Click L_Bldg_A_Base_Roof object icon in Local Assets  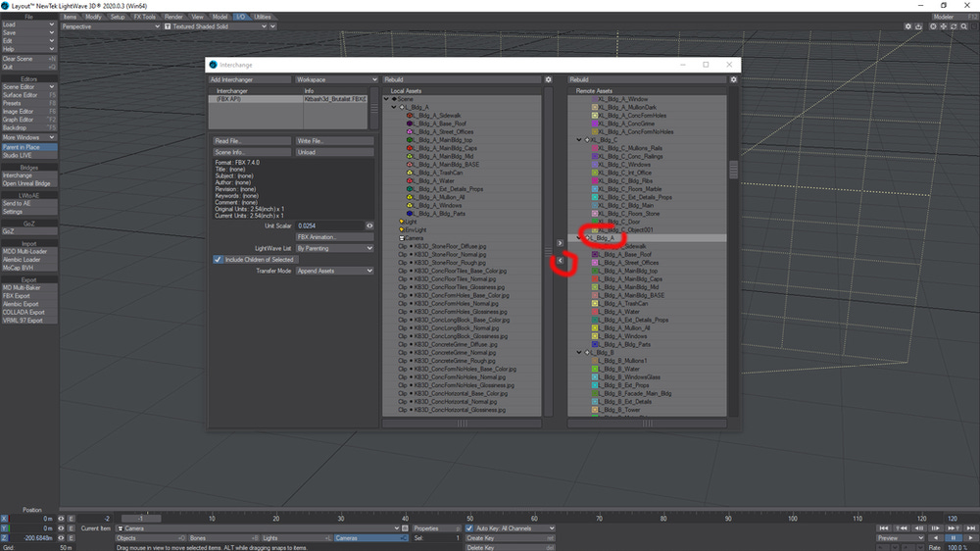tap(410, 124)
